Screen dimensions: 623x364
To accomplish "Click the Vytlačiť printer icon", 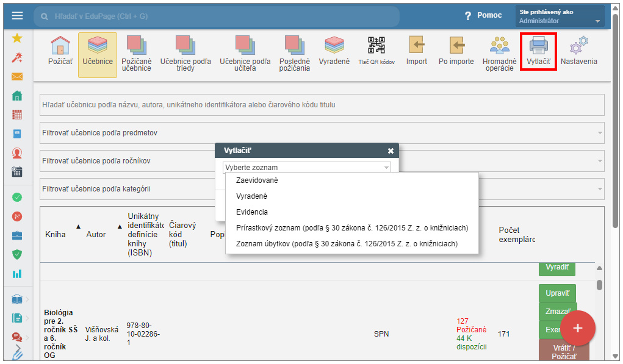I will coord(538,46).
